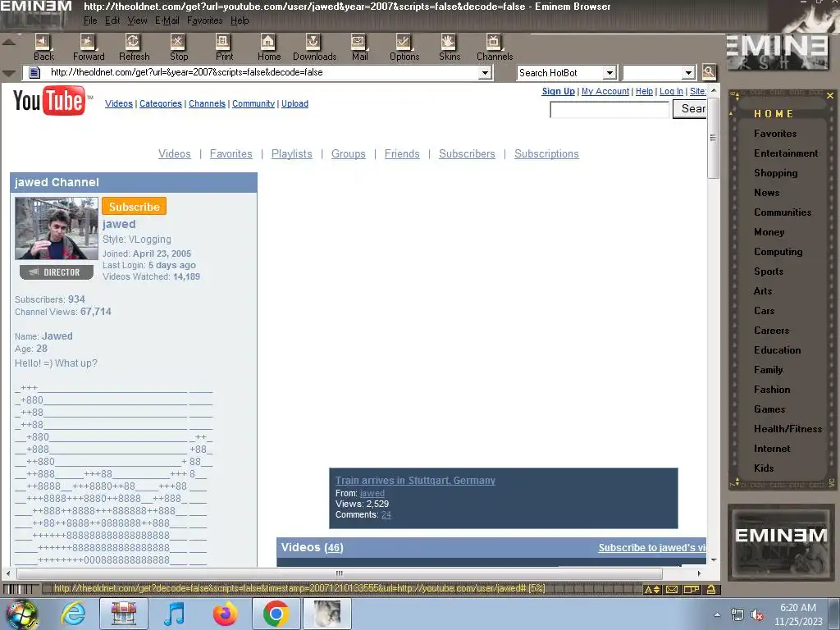Image resolution: width=840 pixels, height=630 pixels.
Task: Close the channels sidebar with X
Action: [830, 95]
